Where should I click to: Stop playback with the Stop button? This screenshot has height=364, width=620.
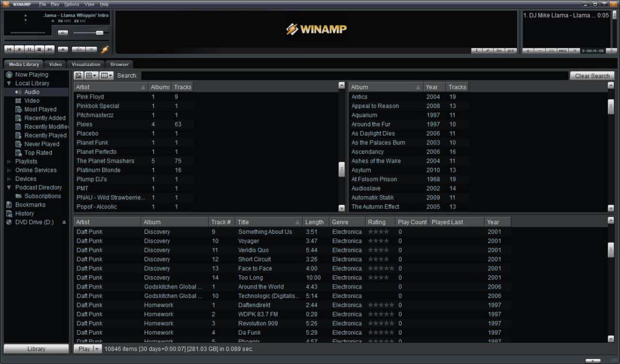[x=39, y=49]
